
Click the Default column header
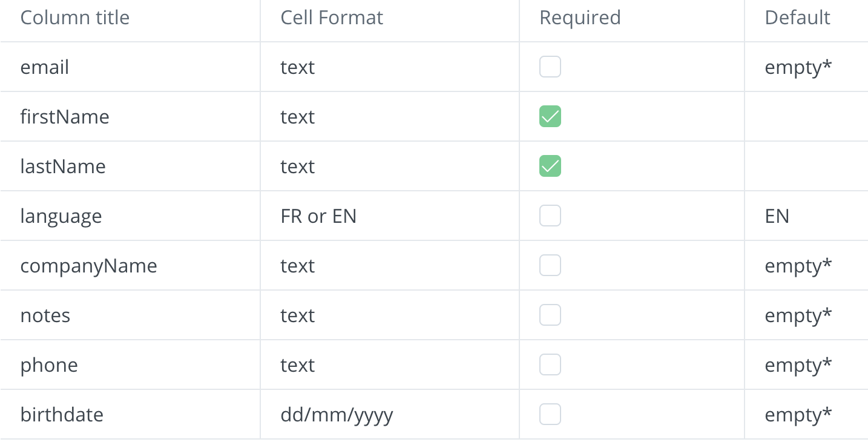point(797,18)
